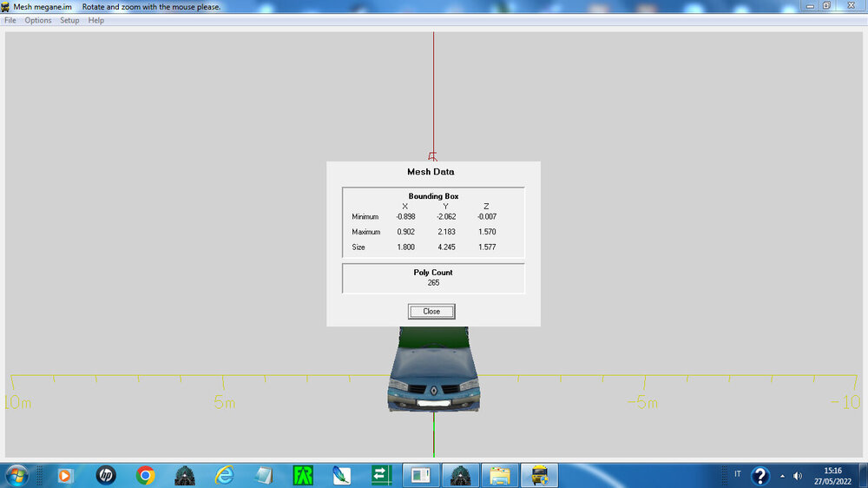868x488 pixels.
Task: Open the Windows Start menu
Action: pos(16,476)
